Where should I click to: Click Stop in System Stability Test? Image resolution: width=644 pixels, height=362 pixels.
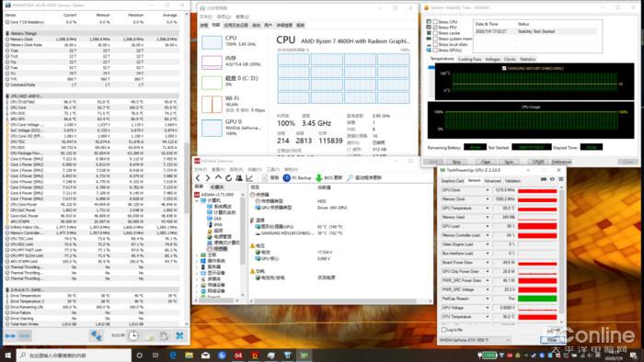click(x=456, y=162)
